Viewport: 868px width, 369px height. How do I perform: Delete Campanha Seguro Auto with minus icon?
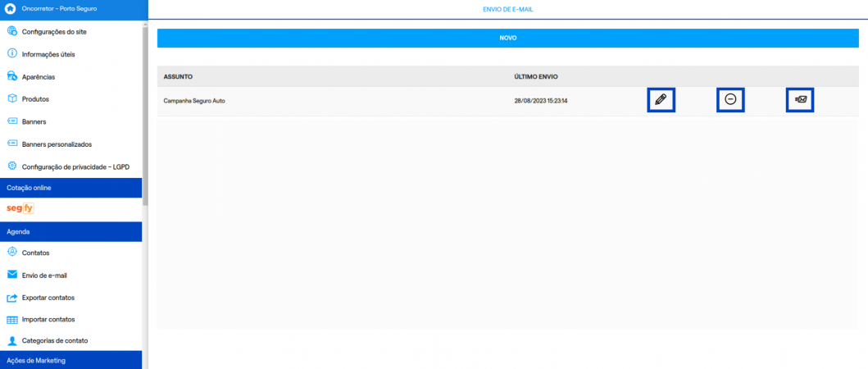(x=731, y=100)
